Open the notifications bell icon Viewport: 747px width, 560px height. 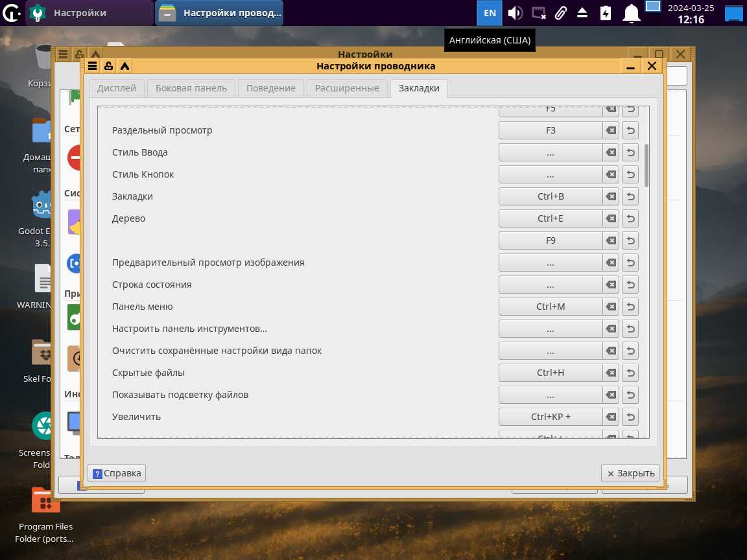point(631,13)
